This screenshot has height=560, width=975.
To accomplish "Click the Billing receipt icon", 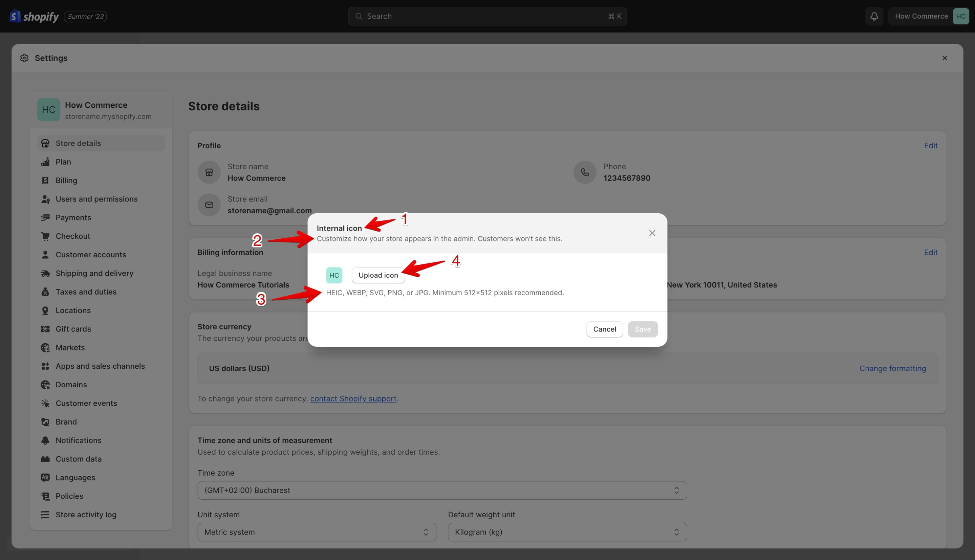I will 45,180.
